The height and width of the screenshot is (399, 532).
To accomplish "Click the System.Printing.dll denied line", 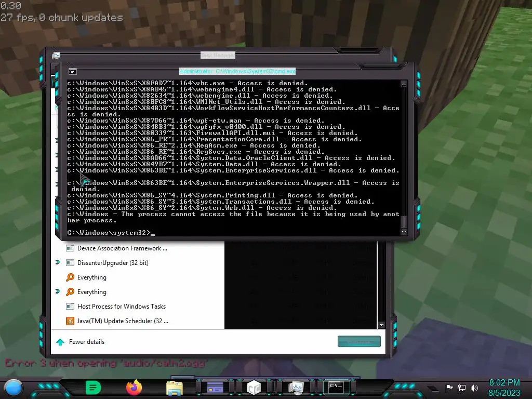I will click(212, 195).
